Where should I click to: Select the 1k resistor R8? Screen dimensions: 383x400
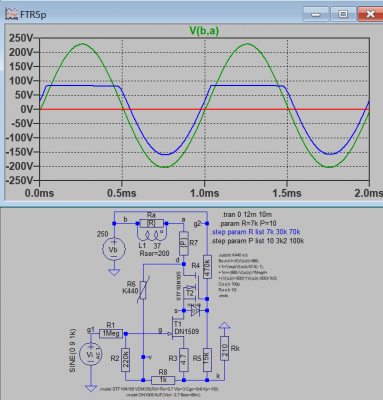(x=163, y=380)
